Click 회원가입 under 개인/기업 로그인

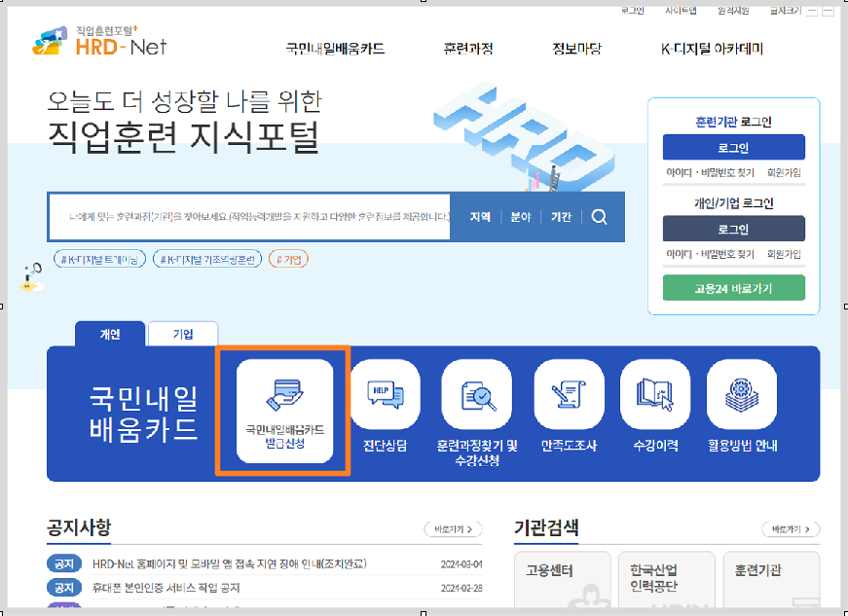point(784,254)
